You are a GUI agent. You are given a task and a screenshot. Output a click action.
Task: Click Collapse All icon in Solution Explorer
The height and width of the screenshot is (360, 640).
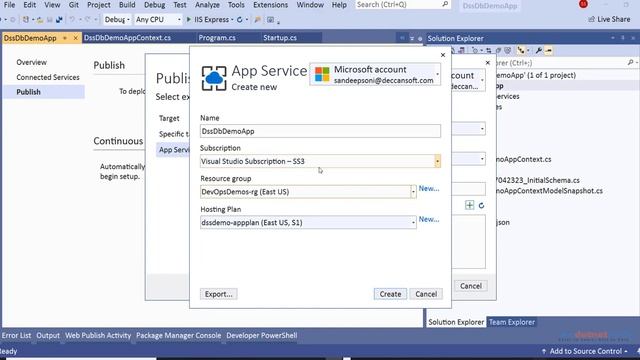click(499, 51)
